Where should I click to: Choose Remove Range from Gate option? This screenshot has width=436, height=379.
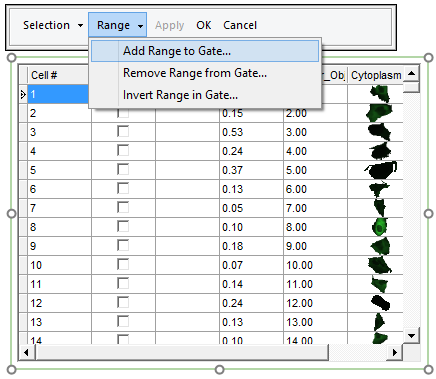pos(205,73)
